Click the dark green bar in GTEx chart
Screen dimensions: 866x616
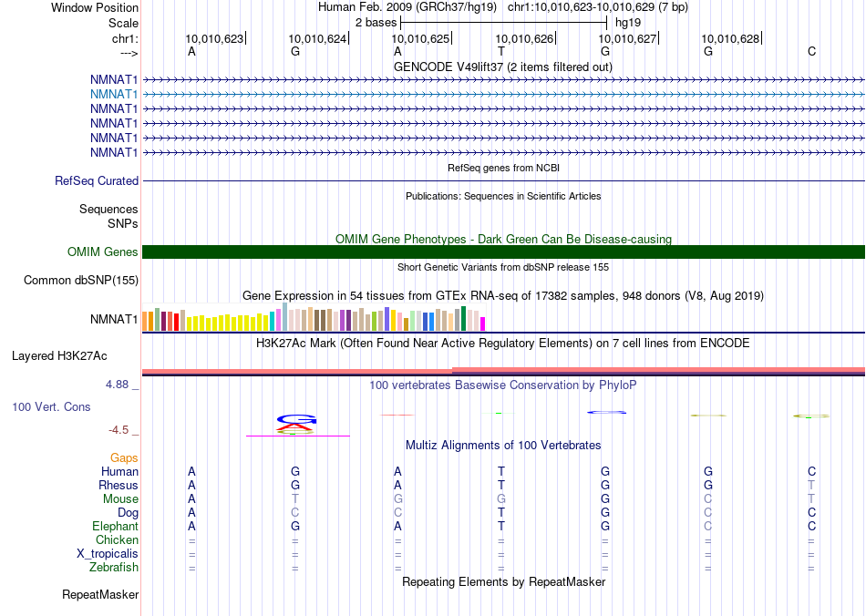(x=463, y=319)
